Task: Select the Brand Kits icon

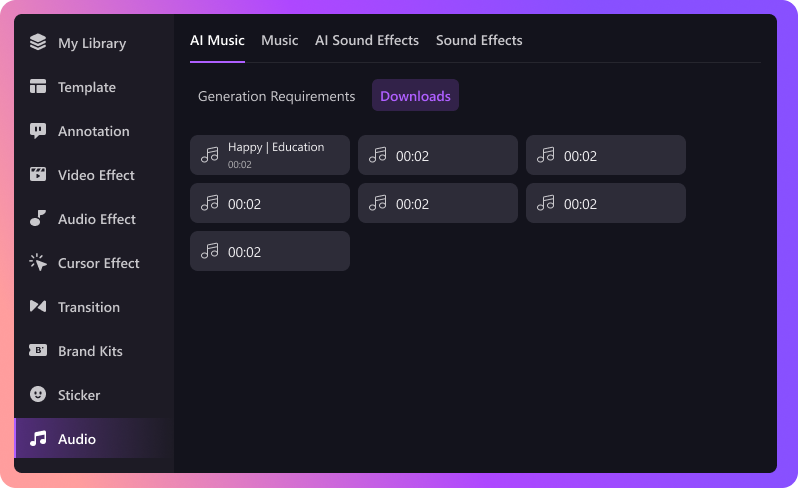Action: (x=38, y=350)
